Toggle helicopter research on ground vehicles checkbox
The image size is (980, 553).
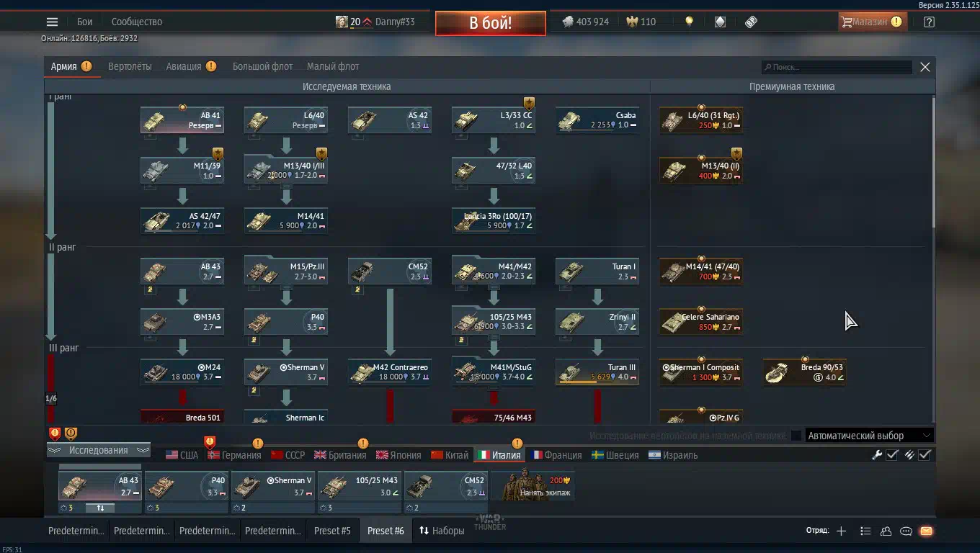pos(796,436)
